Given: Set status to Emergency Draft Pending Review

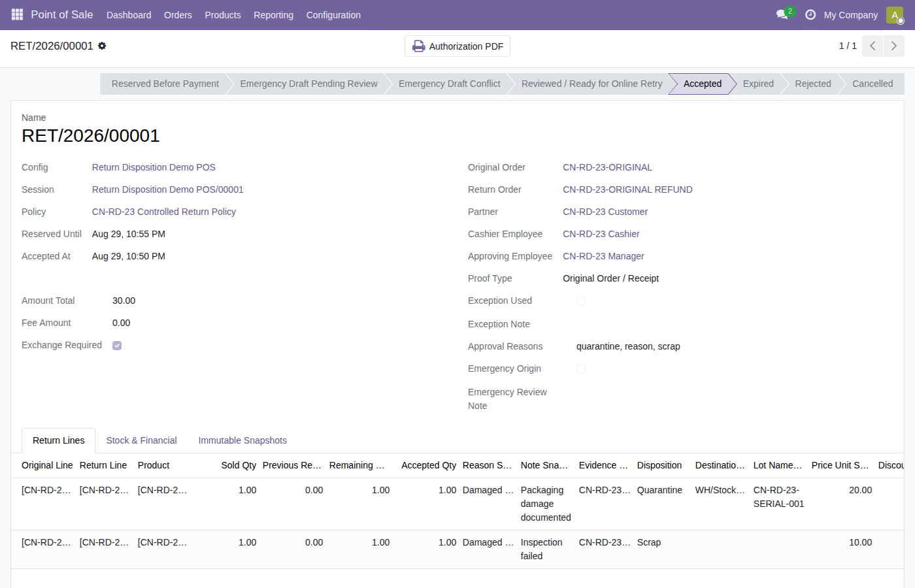Looking at the screenshot, I should pos(308,84).
